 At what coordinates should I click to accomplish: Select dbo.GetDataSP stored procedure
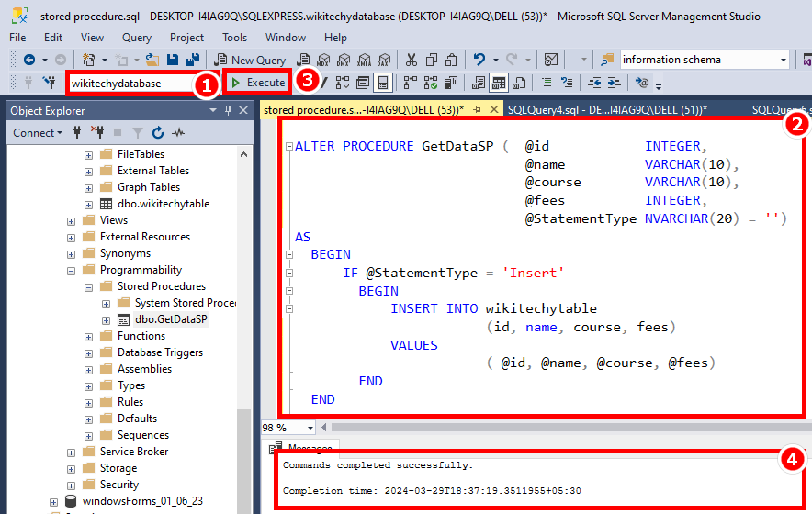(171, 319)
